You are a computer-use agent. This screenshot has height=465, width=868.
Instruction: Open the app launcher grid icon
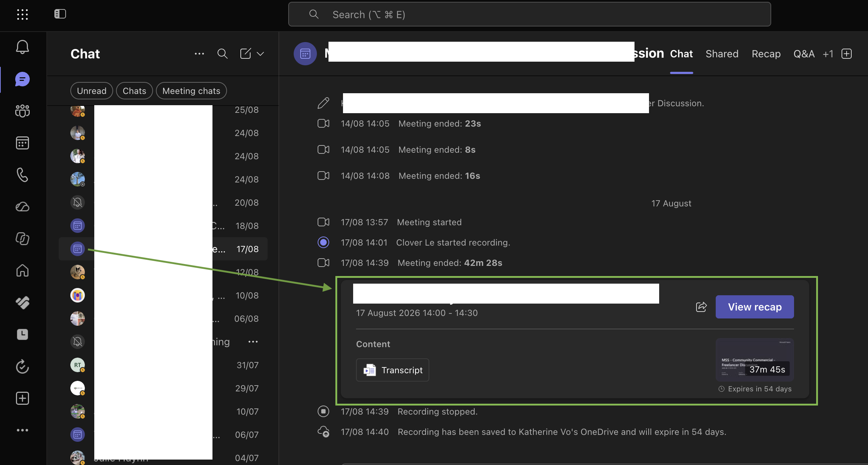click(x=22, y=14)
